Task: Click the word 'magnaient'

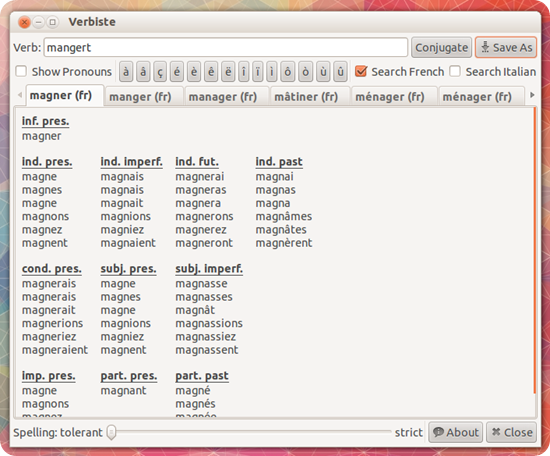Action: click(128, 243)
